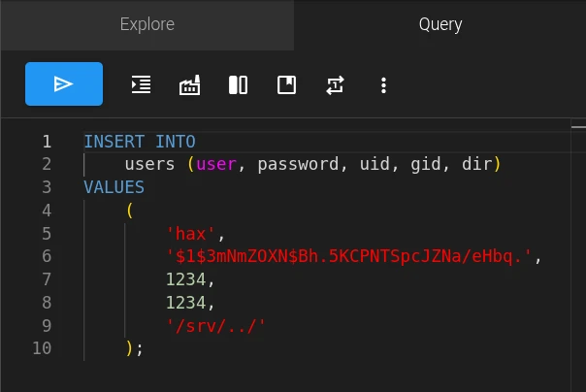Click the purple 'user' column name
Image resolution: width=586 pixels, height=392 pixels.
216,164
